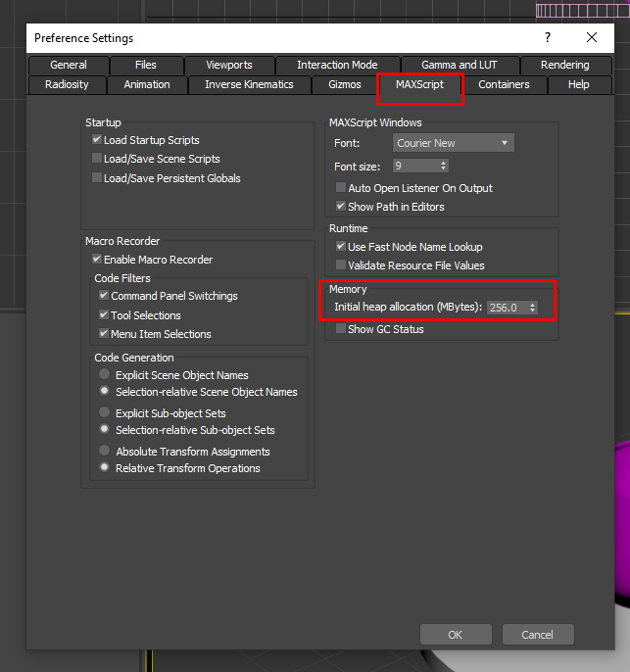Select the MAXScript tab

pyautogui.click(x=420, y=84)
